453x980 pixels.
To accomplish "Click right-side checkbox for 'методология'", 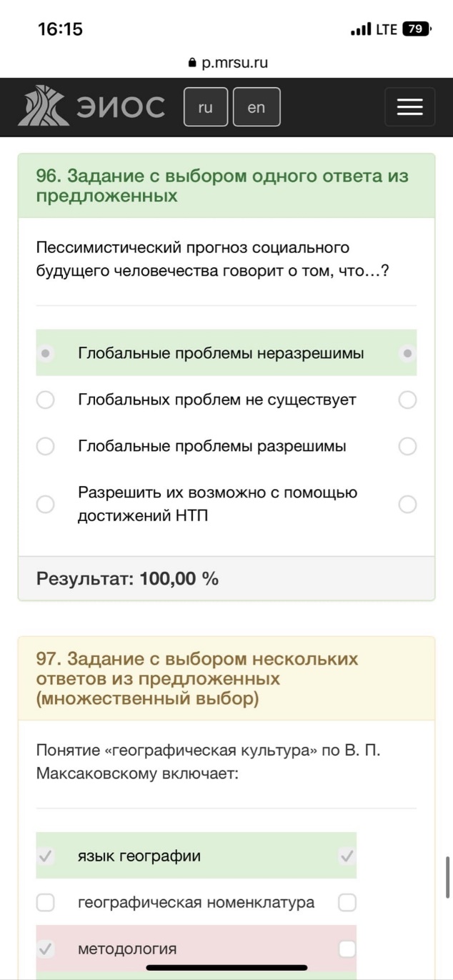I will coord(347,949).
